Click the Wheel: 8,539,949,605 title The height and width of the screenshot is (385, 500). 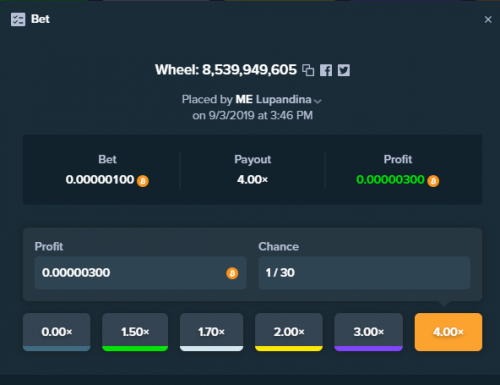coord(226,70)
